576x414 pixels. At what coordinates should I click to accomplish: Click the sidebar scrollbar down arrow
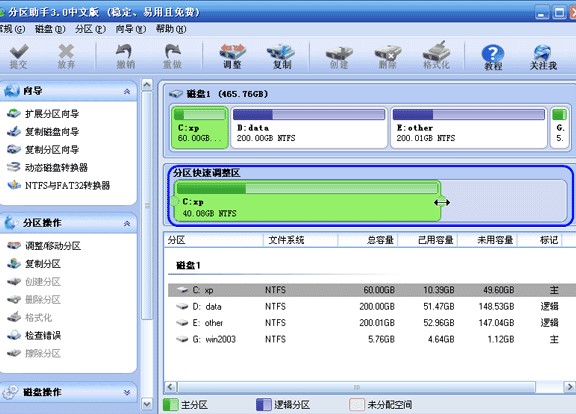pos(147,404)
